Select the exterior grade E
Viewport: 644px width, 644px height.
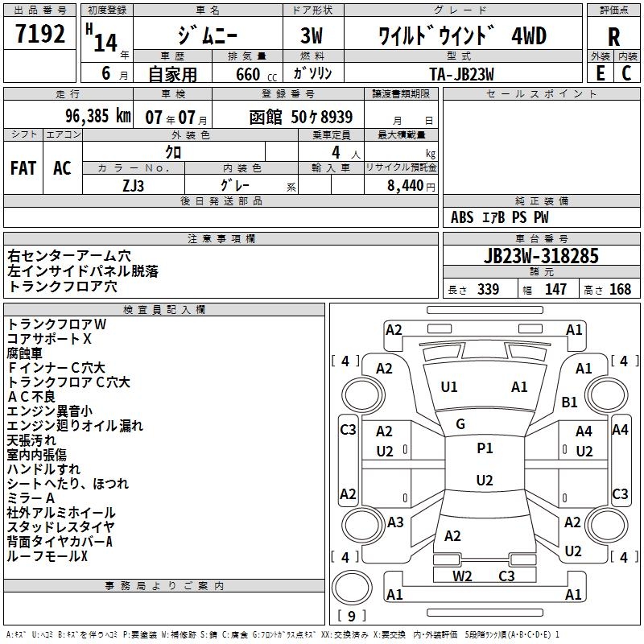pyautogui.click(x=600, y=73)
